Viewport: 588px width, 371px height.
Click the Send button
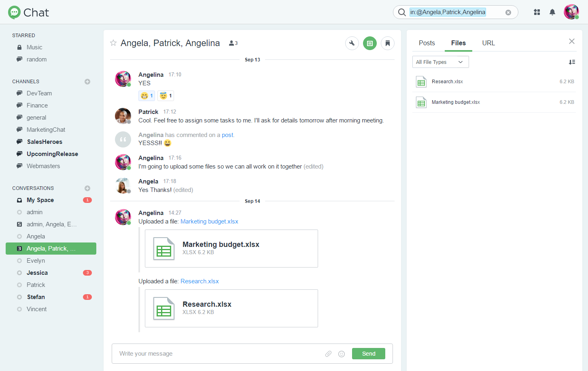[x=368, y=354]
